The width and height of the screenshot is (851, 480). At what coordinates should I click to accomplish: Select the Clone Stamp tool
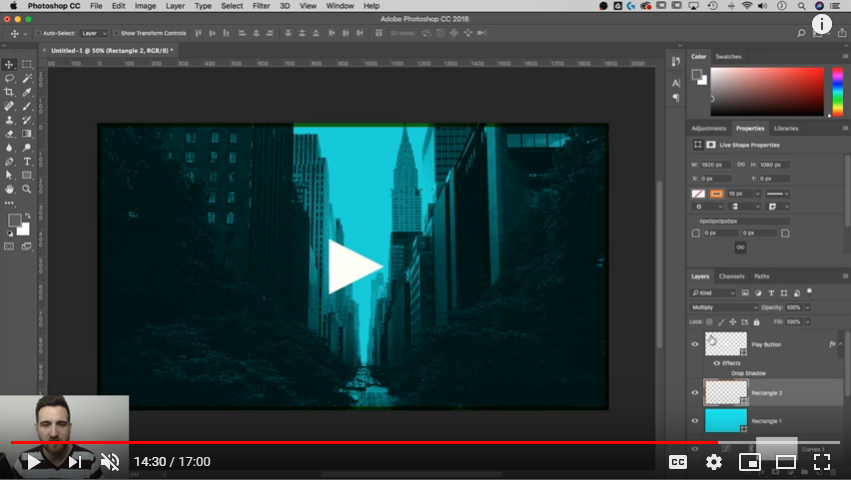(9, 120)
